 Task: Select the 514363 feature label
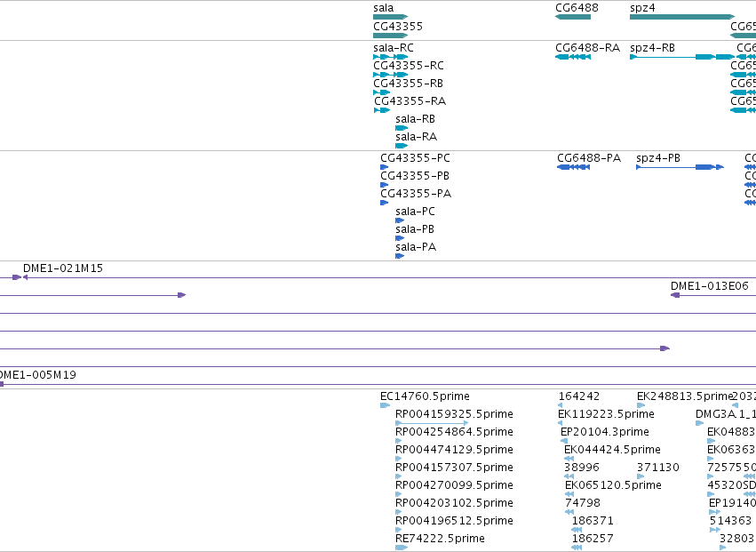click(x=730, y=522)
